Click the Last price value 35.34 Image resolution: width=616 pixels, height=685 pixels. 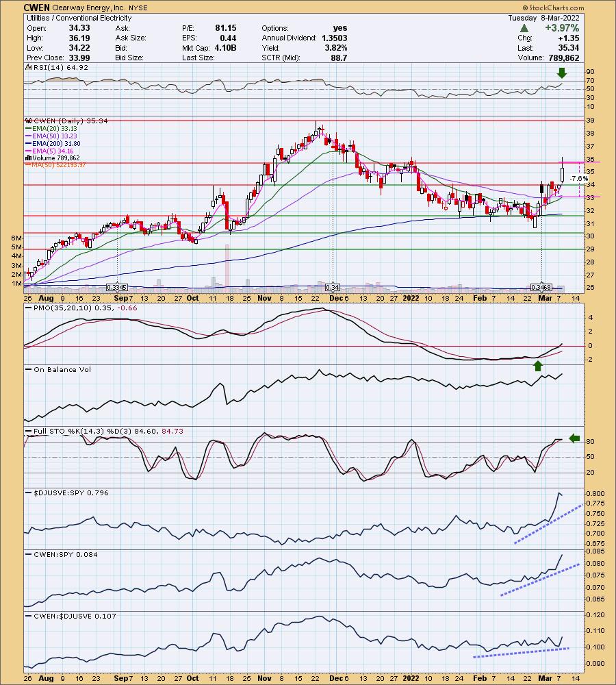click(568, 48)
